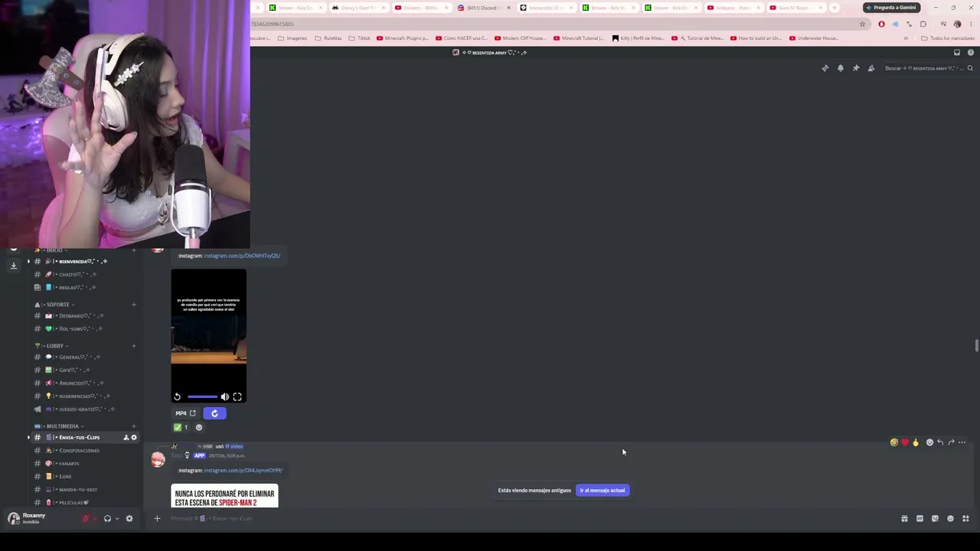980x551 pixels.
Task: Mute the embedded video volume
Action: (224, 397)
